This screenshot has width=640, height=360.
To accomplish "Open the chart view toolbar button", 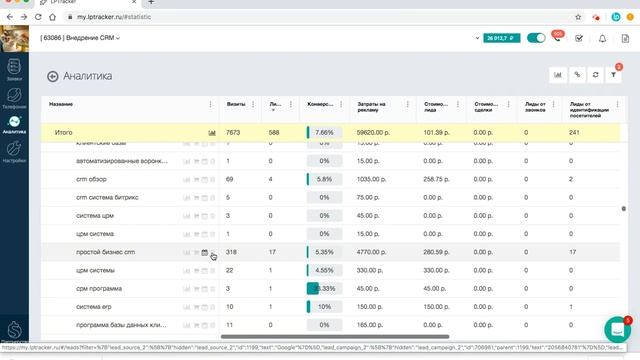I will pyautogui.click(x=558, y=75).
